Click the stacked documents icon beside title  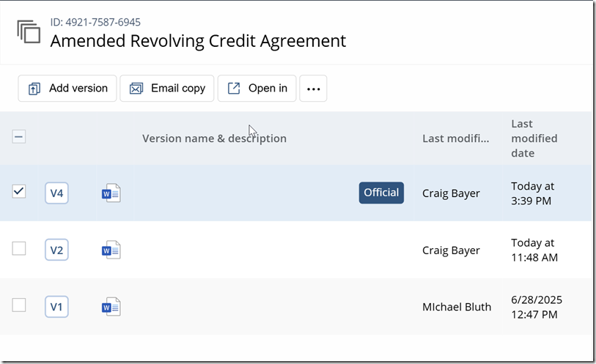pos(29,32)
